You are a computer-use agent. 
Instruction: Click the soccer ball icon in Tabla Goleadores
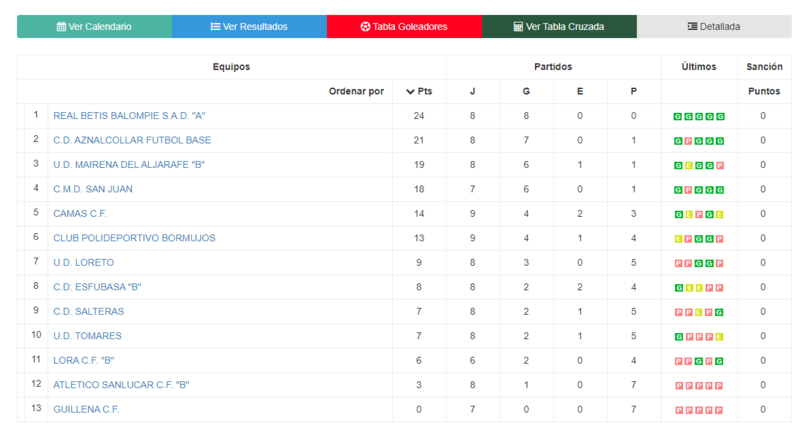(365, 27)
